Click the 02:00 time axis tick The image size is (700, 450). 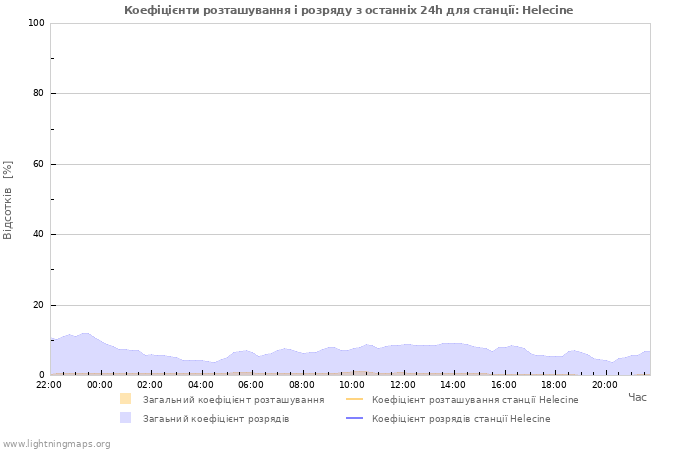(x=150, y=384)
